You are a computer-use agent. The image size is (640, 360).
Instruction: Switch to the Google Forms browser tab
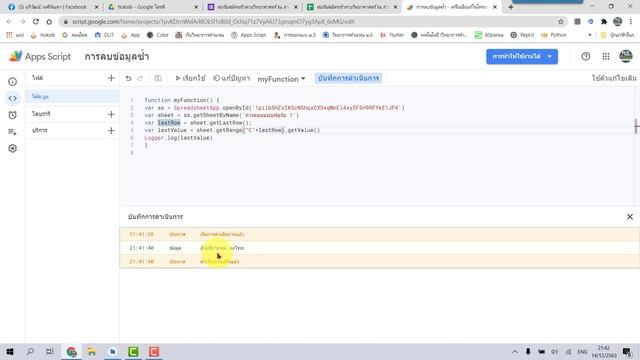(251, 7)
